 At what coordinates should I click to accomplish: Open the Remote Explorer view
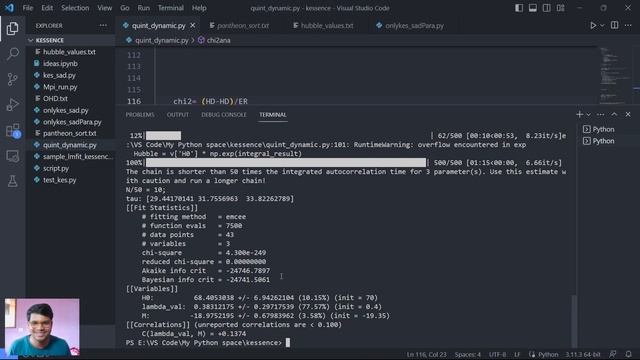point(12,156)
